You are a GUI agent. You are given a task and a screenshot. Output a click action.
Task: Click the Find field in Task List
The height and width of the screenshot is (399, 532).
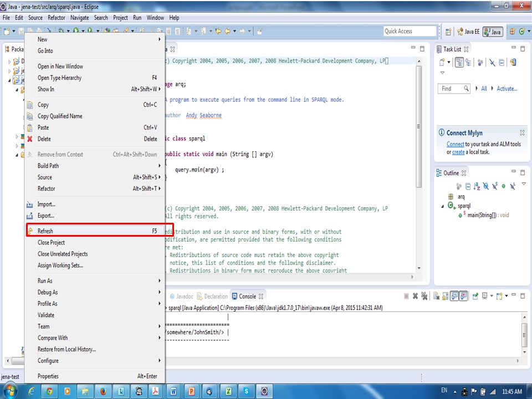point(454,89)
